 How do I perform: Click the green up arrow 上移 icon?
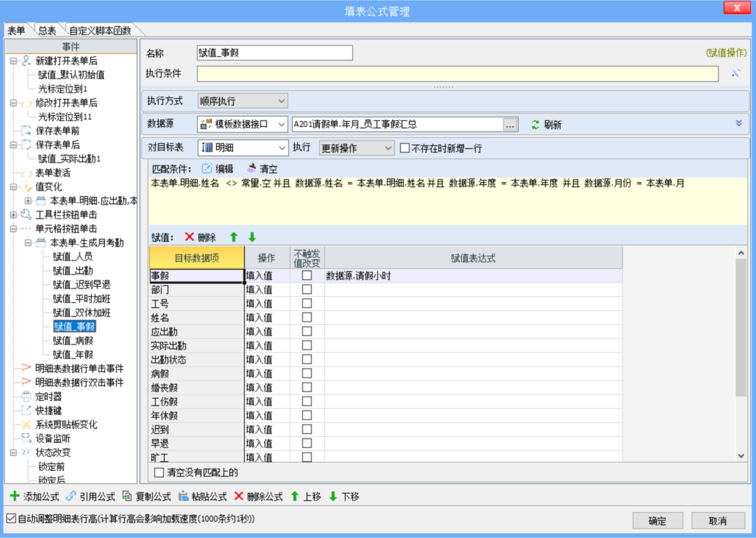(295, 496)
